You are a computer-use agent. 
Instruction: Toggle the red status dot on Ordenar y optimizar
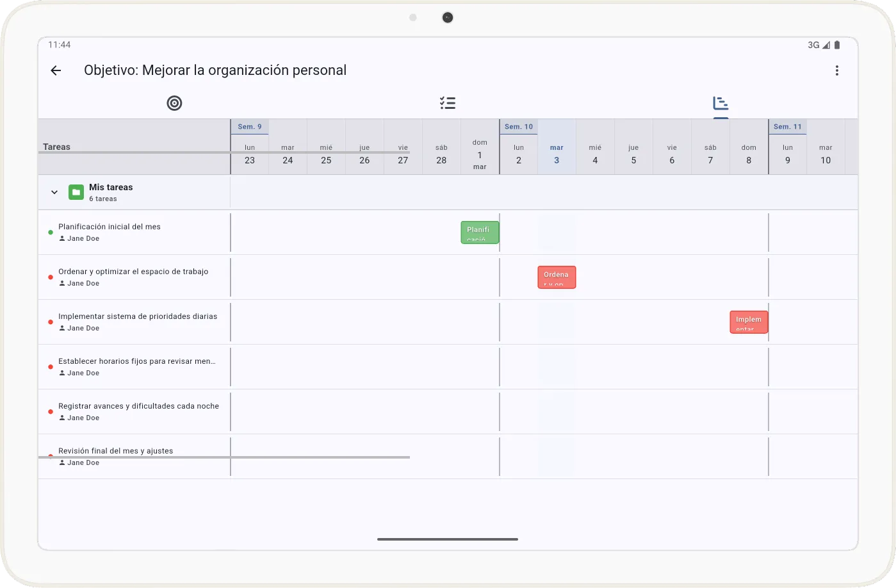pos(50,277)
